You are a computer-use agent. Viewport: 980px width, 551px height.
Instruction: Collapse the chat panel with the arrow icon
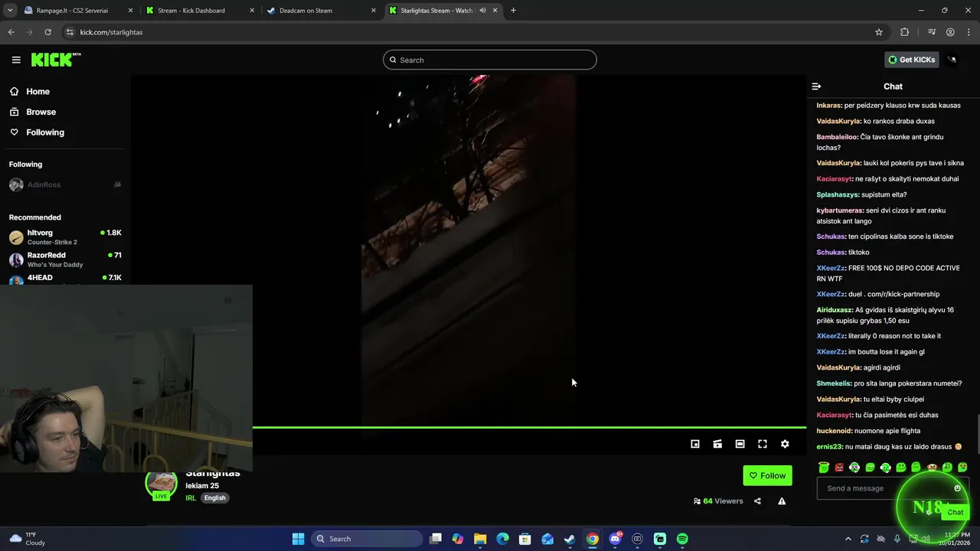pyautogui.click(x=816, y=86)
